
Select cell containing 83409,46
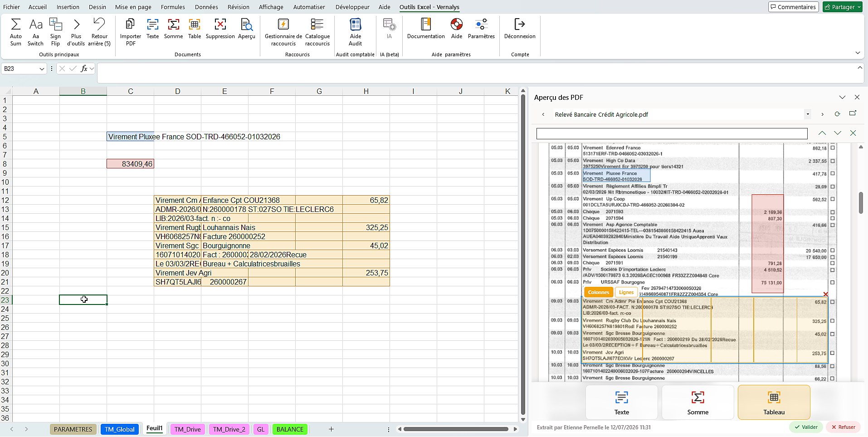tap(131, 164)
